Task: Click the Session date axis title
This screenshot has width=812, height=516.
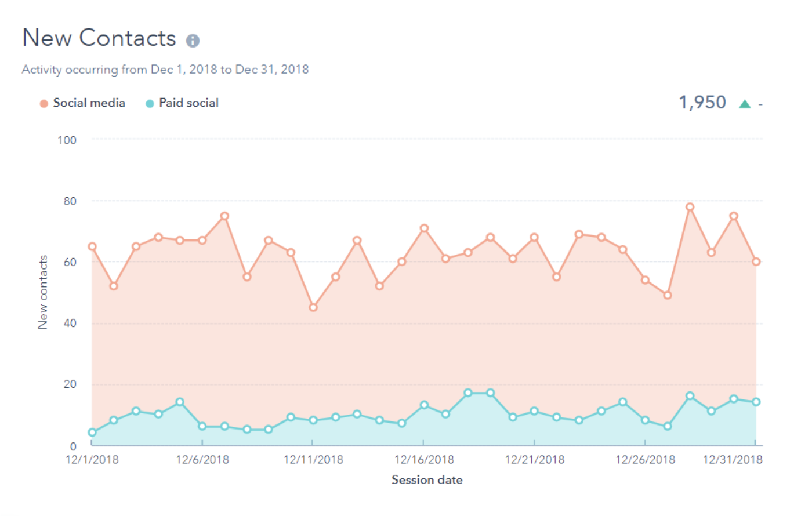Action: click(427, 480)
